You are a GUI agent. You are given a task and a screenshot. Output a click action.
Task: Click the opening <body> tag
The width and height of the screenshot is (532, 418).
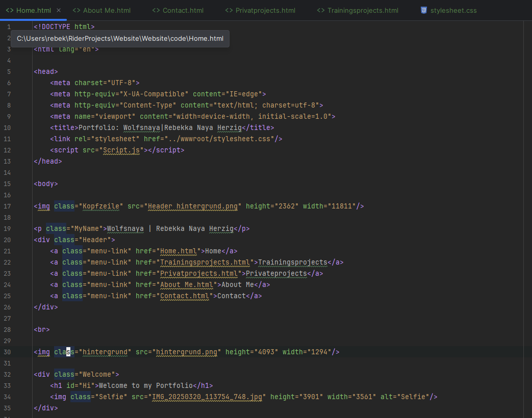pos(46,184)
